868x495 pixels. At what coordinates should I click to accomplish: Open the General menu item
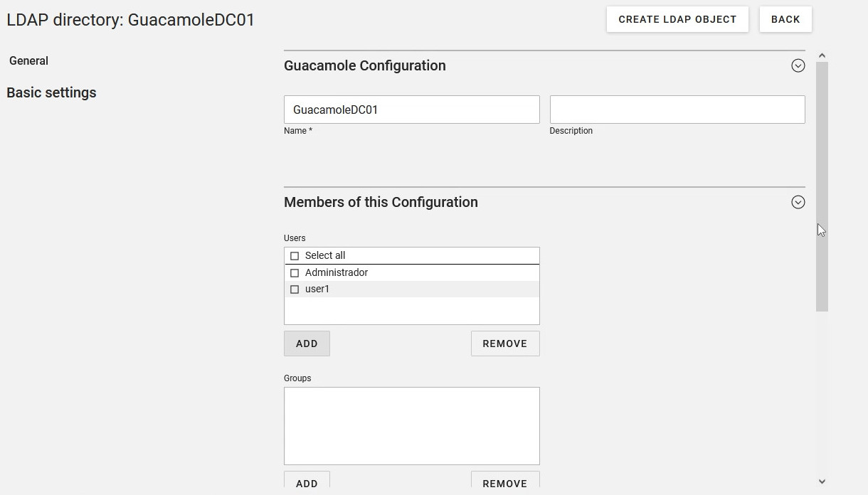click(29, 61)
